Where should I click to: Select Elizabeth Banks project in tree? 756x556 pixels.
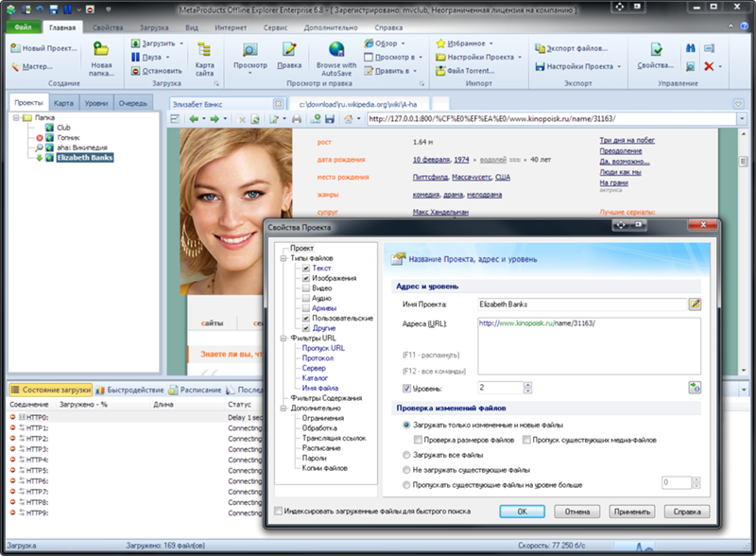pyautogui.click(x=85, y=158)
